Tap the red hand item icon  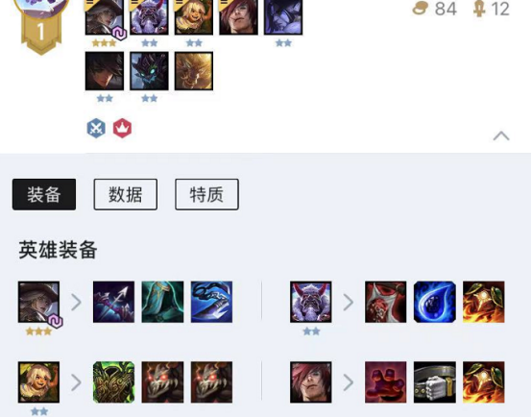coord(386,382)
